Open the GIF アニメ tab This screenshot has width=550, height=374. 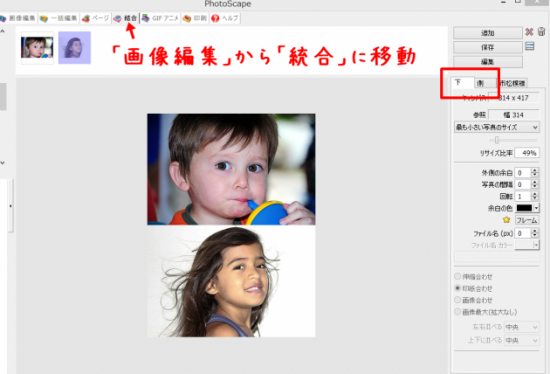pos(160,18)
